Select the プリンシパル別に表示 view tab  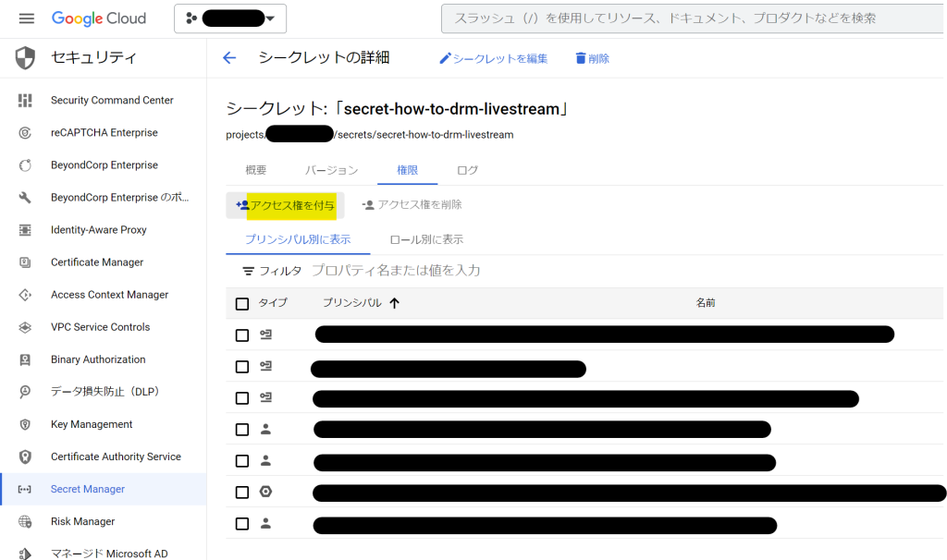click(x=298, y=239)
